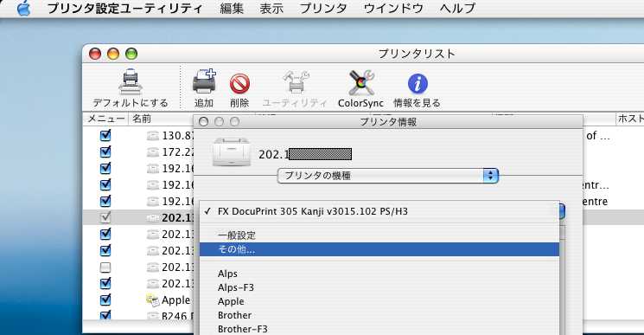The width and height of the screenshot is (644, 335).
Task: Toggle menu checkbox for the Apple printer
Action: point(105,300)
